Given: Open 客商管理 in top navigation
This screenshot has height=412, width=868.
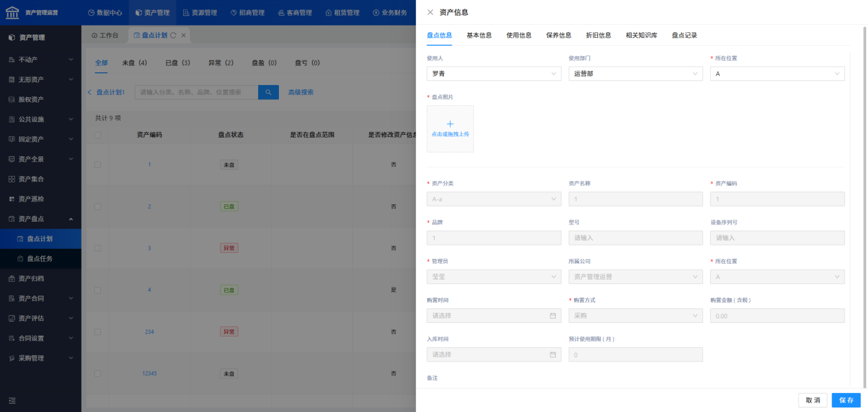Looking at the screenshot, I should click(295, 13).
